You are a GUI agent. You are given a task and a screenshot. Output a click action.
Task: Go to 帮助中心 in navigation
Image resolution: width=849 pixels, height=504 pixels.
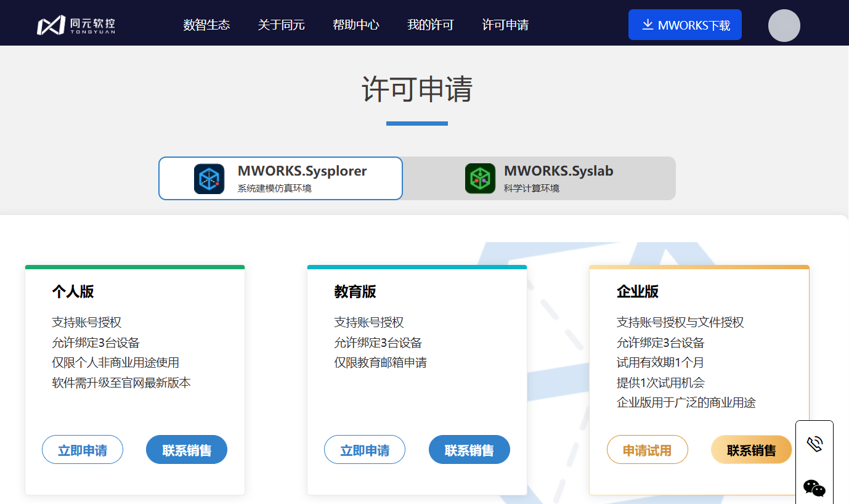point(355,25)
